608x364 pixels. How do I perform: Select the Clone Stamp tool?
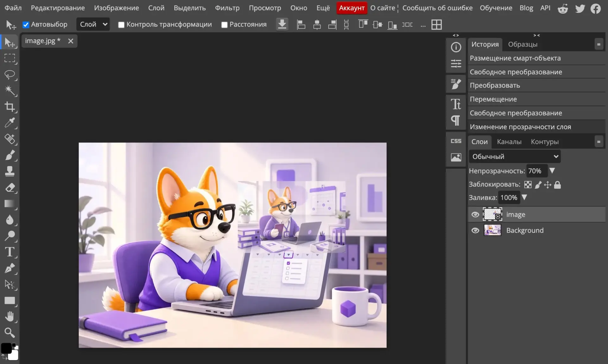coord(9,172)
